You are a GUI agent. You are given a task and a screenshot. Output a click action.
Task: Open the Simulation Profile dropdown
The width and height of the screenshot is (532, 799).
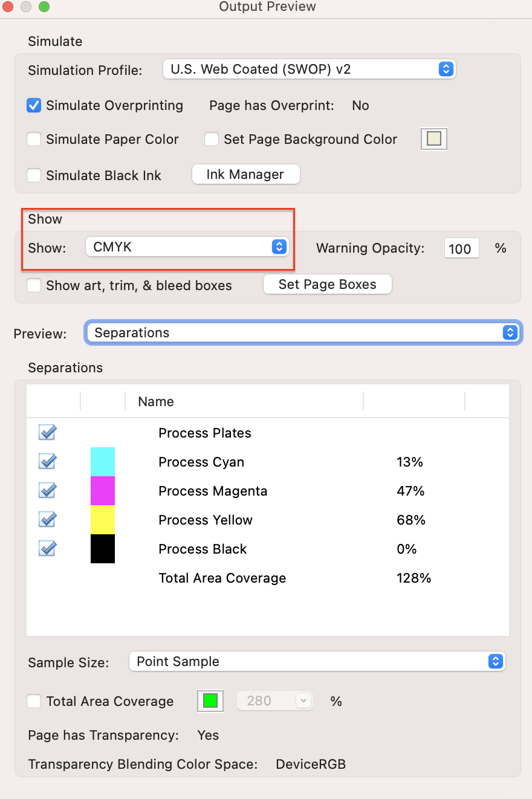pyautogui.click(x=309, y=69)
